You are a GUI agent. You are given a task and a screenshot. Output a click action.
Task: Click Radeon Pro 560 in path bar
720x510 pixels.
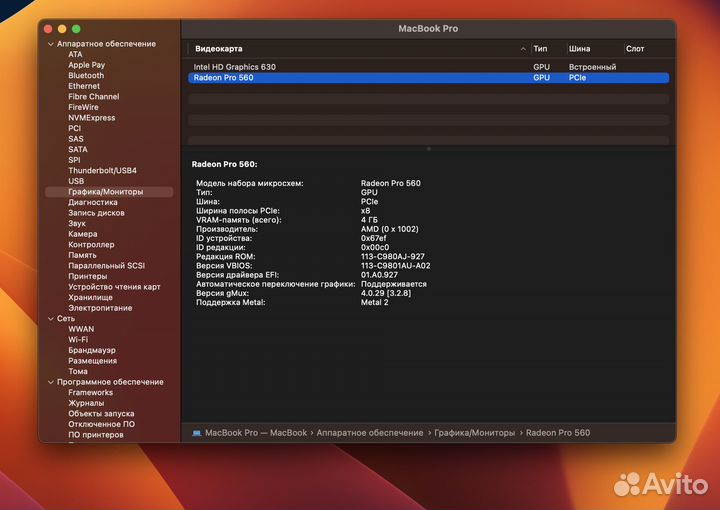(x=558, y=432)
